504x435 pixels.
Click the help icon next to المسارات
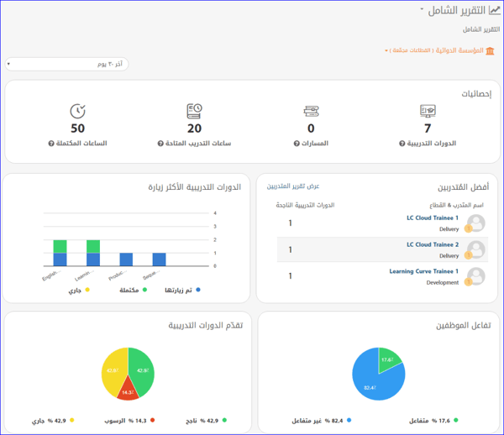(297, 144)
